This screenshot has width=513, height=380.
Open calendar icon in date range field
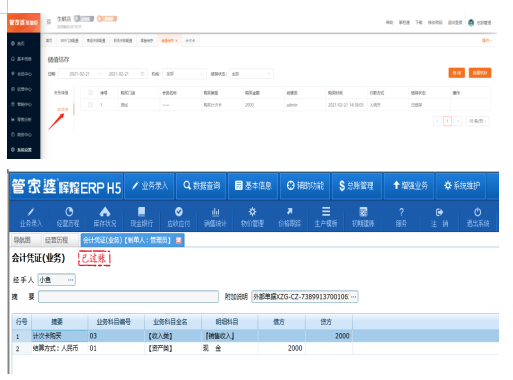coord(142,74)
